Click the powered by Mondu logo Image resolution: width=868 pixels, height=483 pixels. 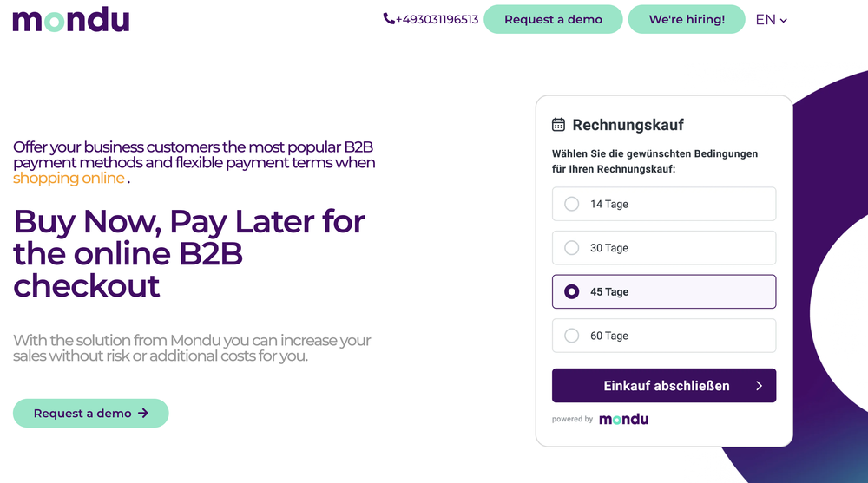(x=623, y=420)
